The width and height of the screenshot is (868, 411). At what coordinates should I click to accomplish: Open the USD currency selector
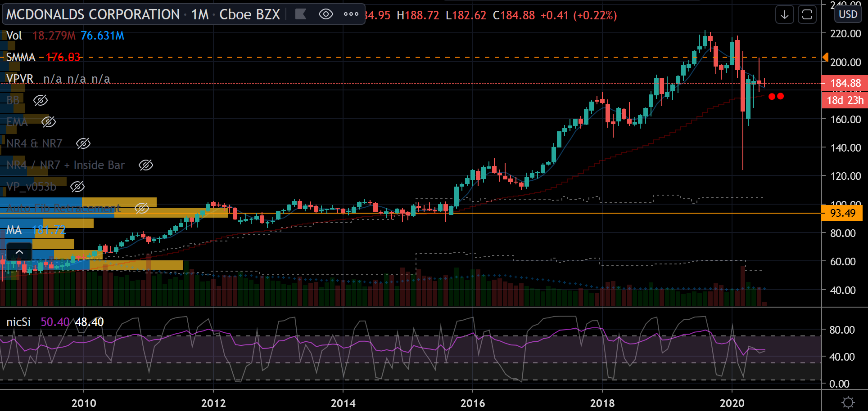(x=848, y=14)
